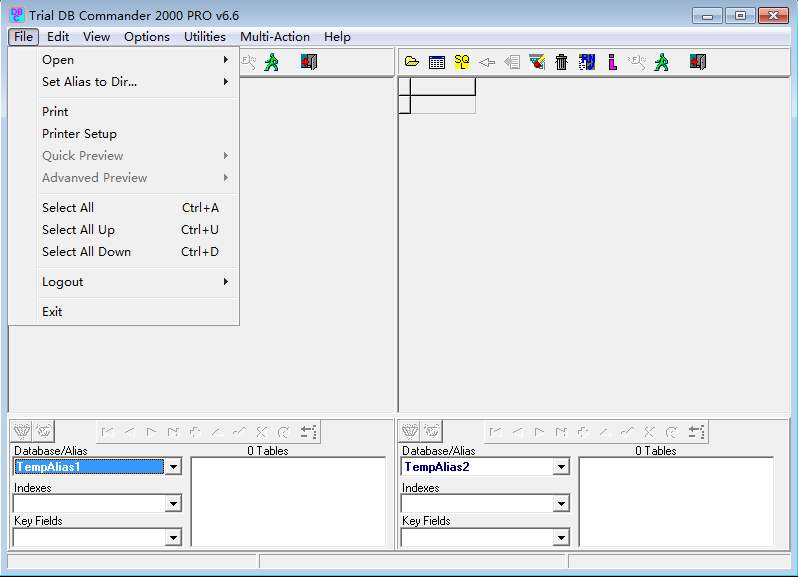The height and width of the screenshot is (577, 798).
Task: Open the Utilities menu
Action: pyautogui.click(x=205, y=37)
